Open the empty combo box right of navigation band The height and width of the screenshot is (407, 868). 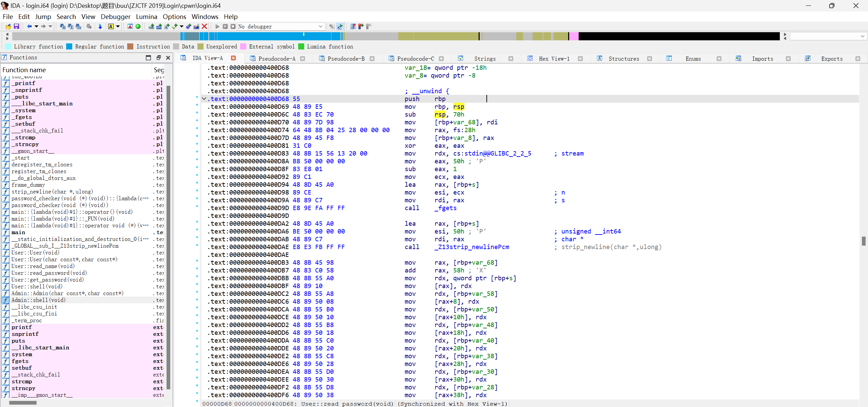[828, 36]
